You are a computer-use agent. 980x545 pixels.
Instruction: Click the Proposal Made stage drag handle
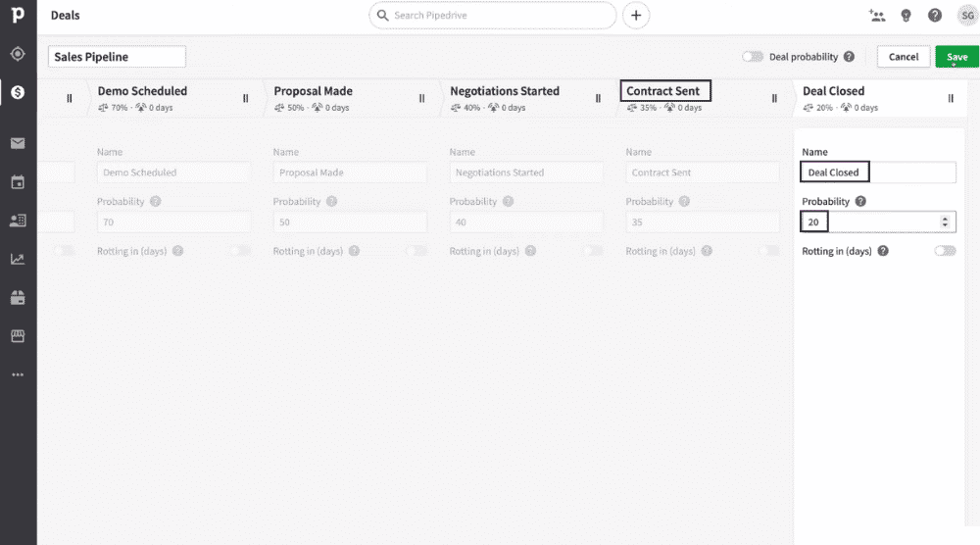click(x=421, y=98)
